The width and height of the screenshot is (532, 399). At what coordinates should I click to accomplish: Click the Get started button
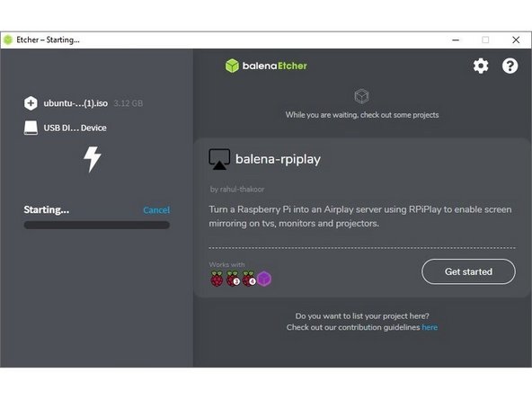point(468,271)
